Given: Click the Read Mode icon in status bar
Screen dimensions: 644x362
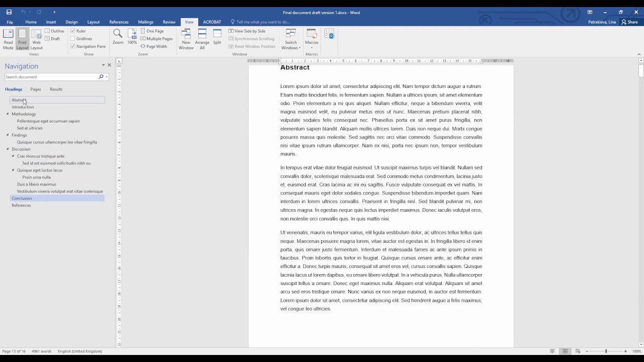Looking at the screenshot, I should click(552, 351).
